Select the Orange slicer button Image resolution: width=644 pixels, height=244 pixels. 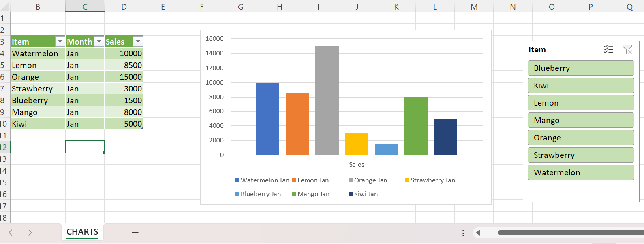pyautogui.click(x=581, y=138)
